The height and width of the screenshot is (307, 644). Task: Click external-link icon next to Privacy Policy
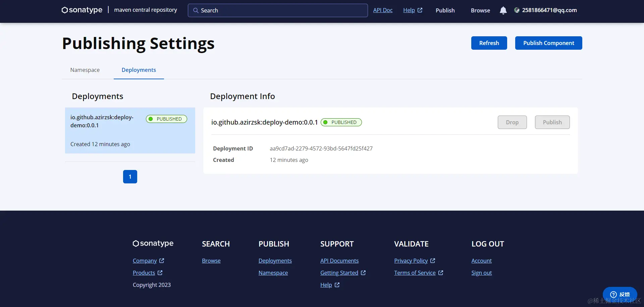click(433, 261)
